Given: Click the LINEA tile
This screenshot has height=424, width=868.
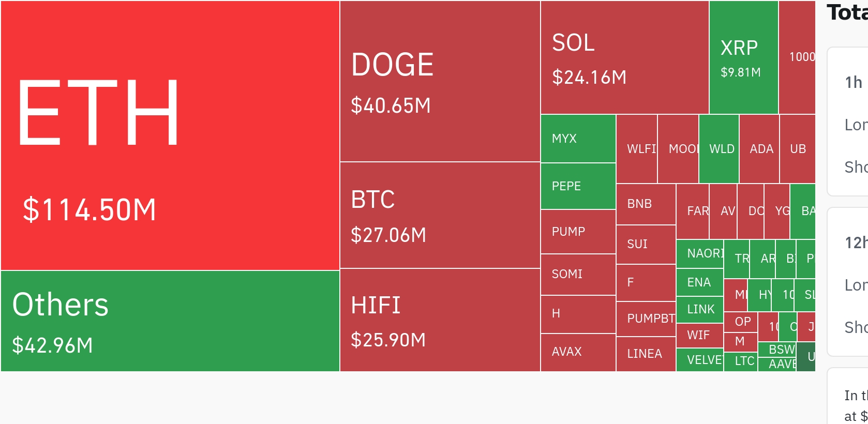Looking at the screenshot, I should (646, 354).
